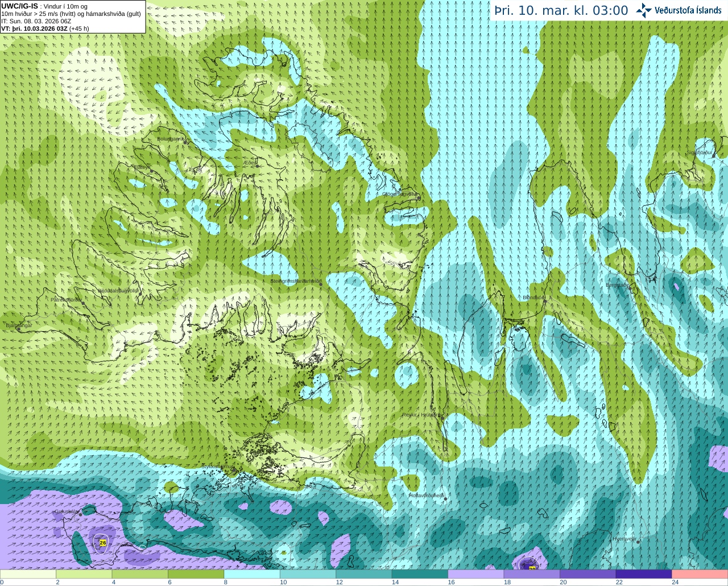Click the 'VT: þri. 10.03.2026 03Z' line
728x586 pixels.
pyautogui.click(x=45, y=28)
